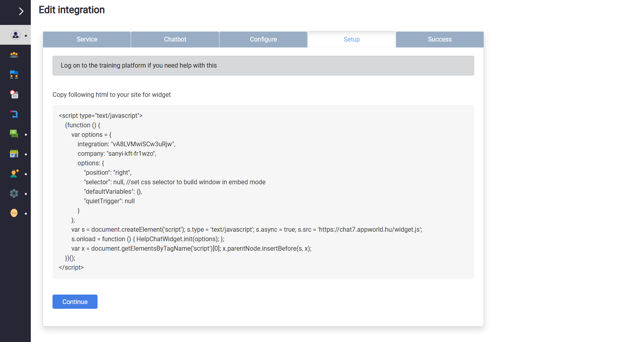Open the calendar with clock icon

(14, 94)
